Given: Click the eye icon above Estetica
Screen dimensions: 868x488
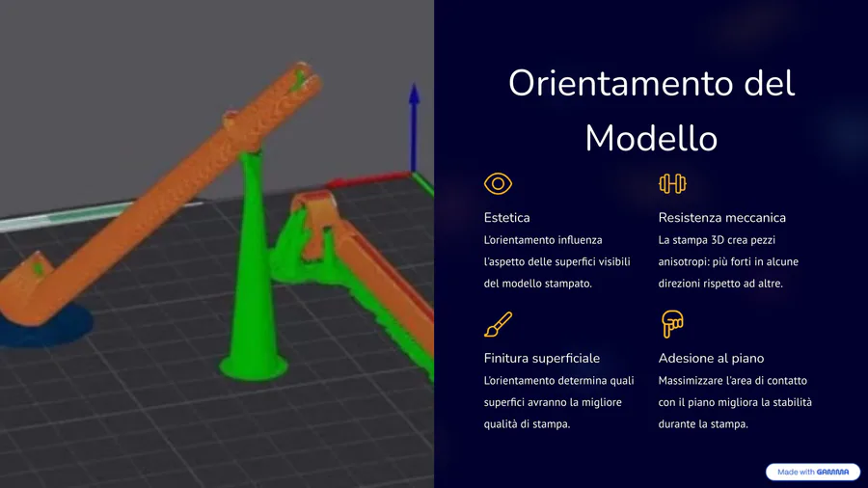Looking at the screenshot, I should (x=498, y=183).
